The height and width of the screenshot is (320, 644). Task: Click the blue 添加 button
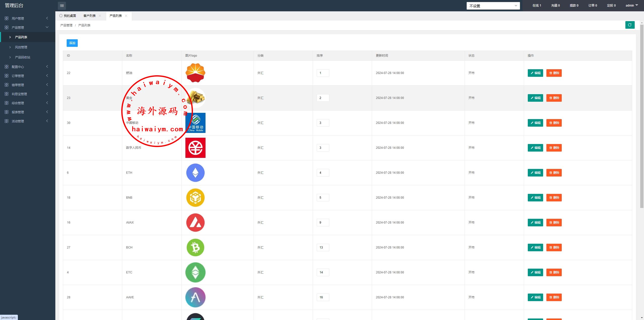click(x=72, y=43)
